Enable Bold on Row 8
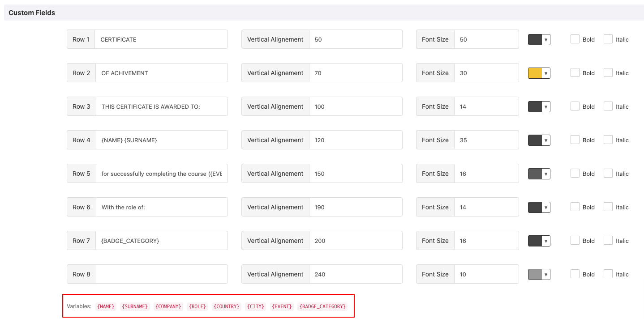The height and width of the screenshot is (327, 644). coord(575,274)
